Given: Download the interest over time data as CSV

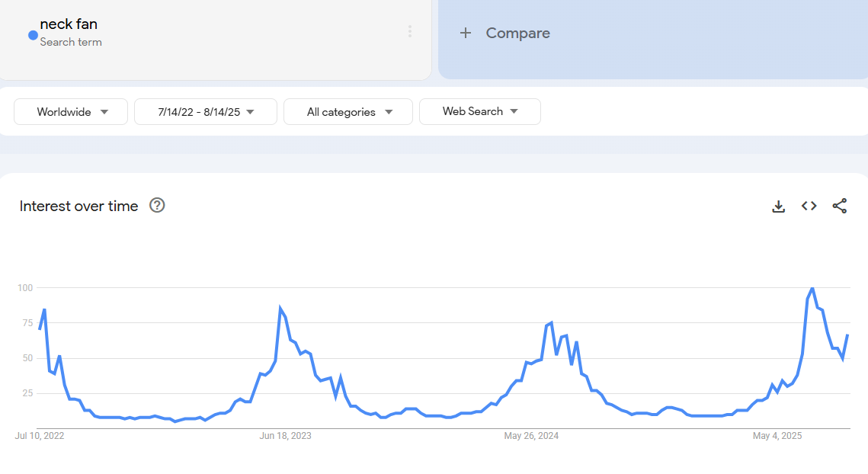Looking at the screenshot, I should [x=778, y=206].
